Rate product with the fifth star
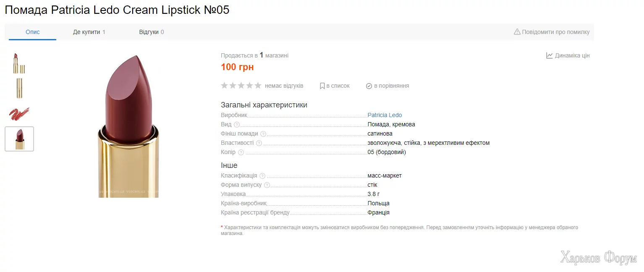The height and width of the screenshot is (272, 644). 258,86
